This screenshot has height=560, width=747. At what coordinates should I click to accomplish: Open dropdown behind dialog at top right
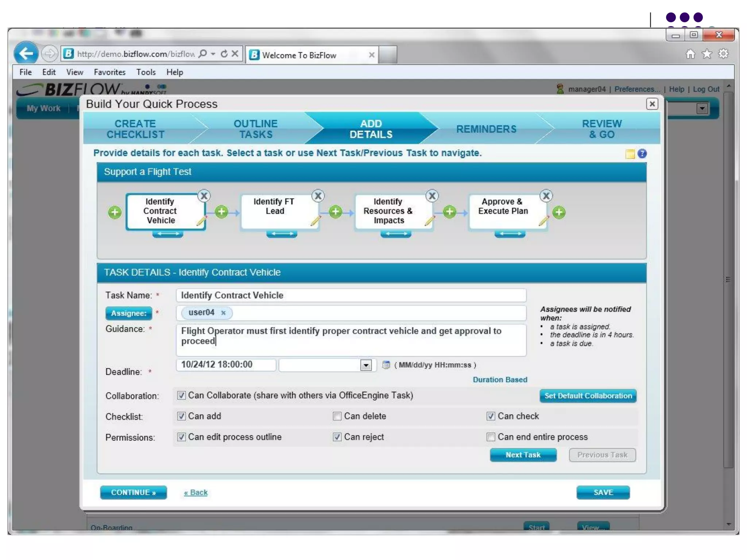point(702,108)
